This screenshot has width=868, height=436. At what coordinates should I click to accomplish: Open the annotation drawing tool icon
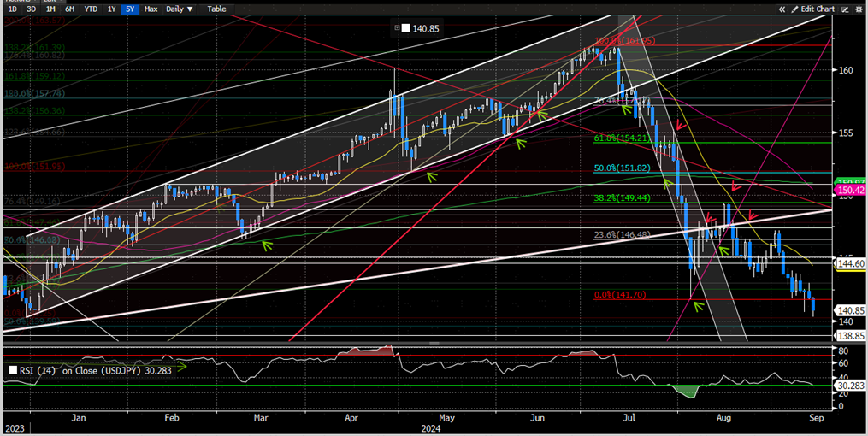click(845, 9)
